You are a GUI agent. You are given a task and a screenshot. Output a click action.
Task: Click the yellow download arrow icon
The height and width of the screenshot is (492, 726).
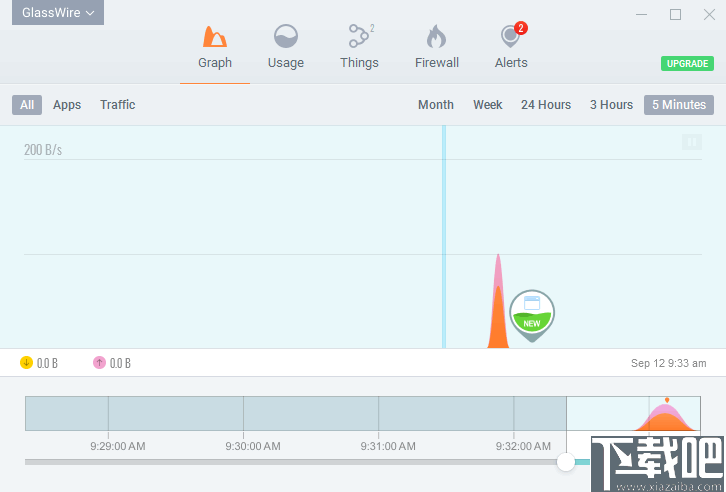[x=26, y=362]
